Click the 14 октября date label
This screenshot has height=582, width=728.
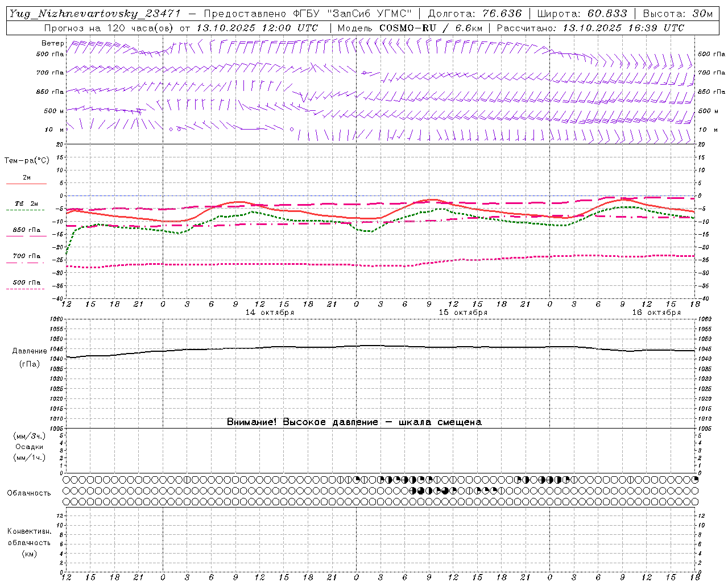coord(270,313)
